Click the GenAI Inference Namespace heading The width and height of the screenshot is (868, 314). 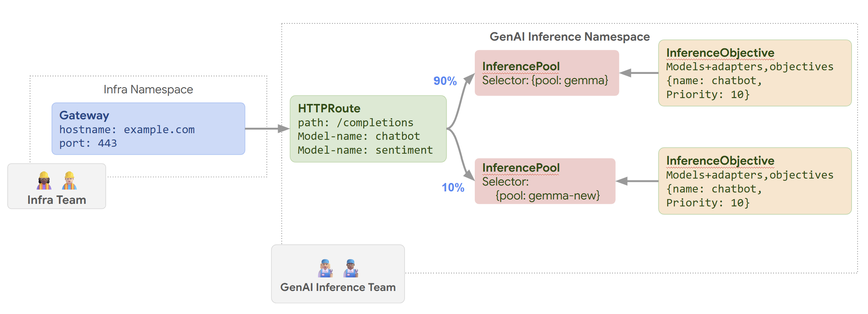coord(570,37)
